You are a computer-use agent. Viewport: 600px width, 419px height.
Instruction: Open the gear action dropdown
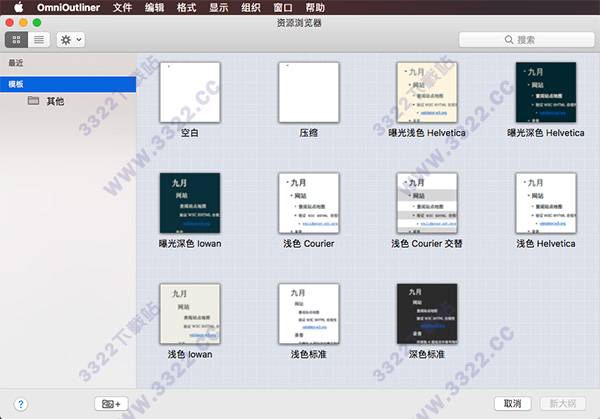[71, 39]
